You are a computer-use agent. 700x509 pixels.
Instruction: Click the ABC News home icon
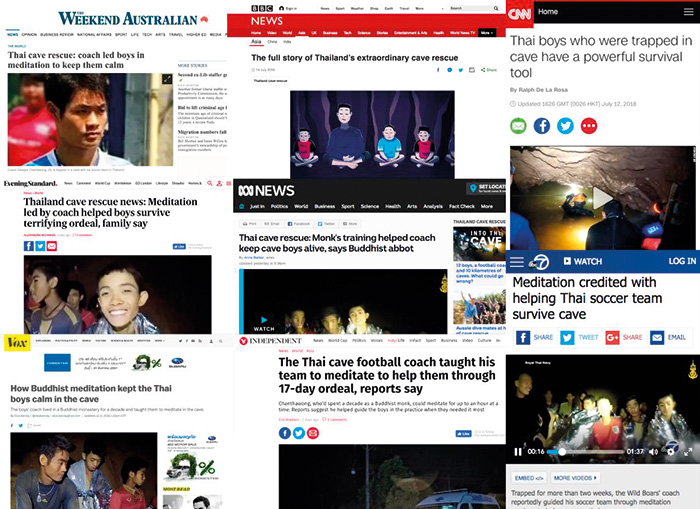tap(242, 206)
